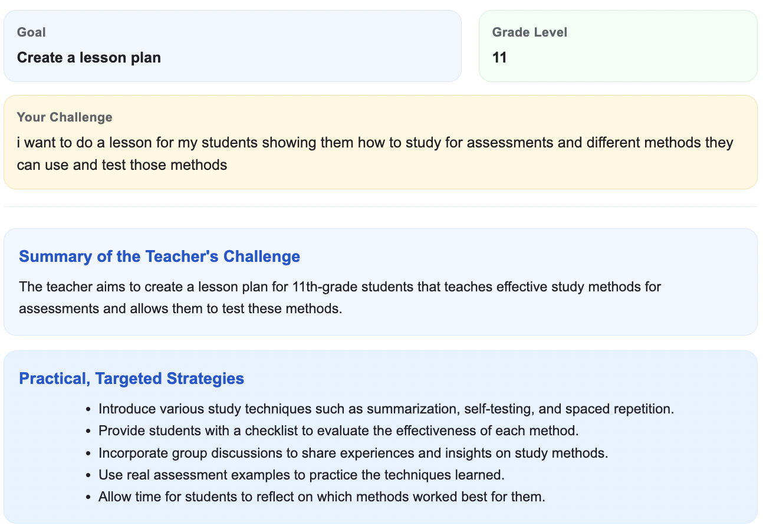Select the student reflection time bullet
The height and width of the screenshot is (532, 763).
point(321,497)
